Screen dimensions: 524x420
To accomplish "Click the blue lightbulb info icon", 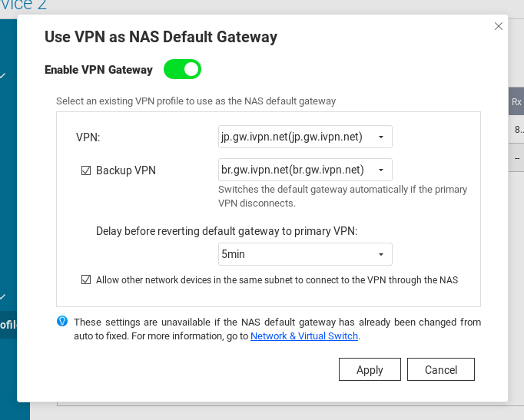I will 62,322.
